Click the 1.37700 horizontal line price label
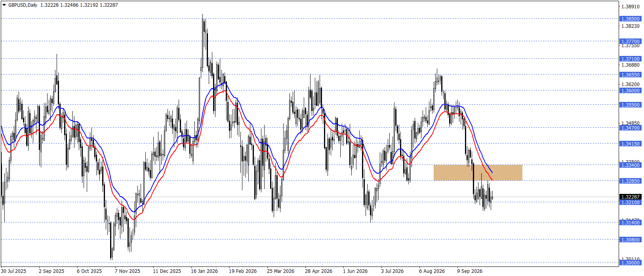 [630, 41]
